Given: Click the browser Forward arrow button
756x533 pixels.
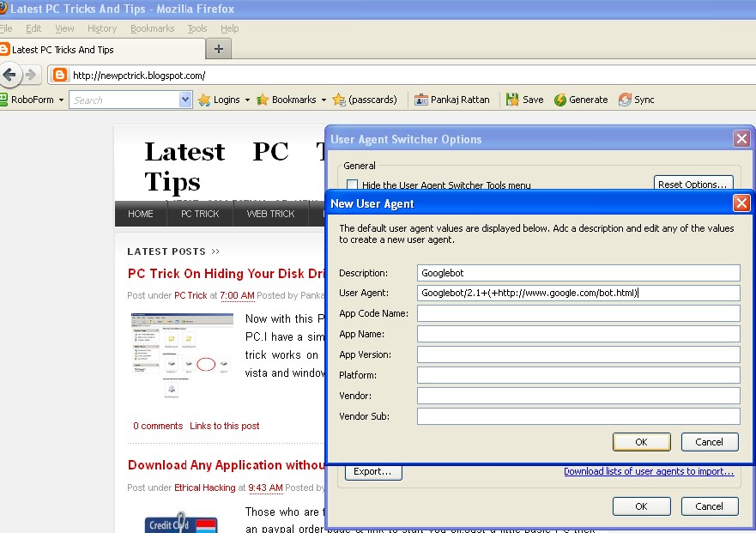Looking at the screenshot, I should (x=30, y=75).
